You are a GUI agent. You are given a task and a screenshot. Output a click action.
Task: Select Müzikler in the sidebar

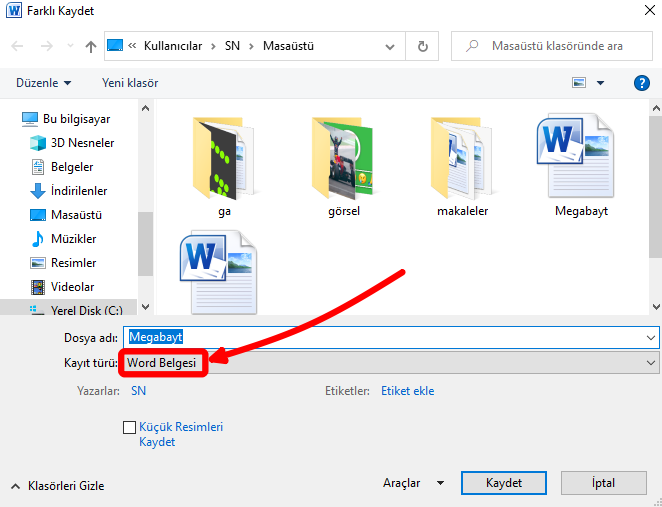(73, 239)
